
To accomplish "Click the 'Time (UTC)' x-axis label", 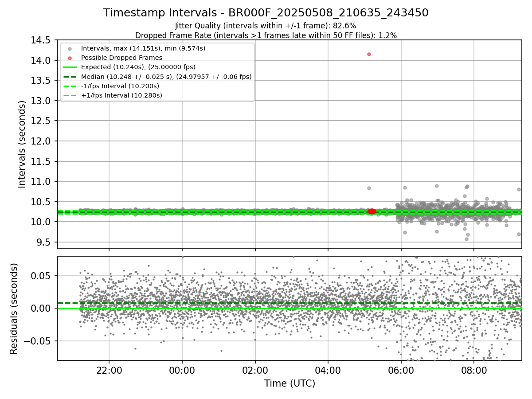I will [289, 383].
